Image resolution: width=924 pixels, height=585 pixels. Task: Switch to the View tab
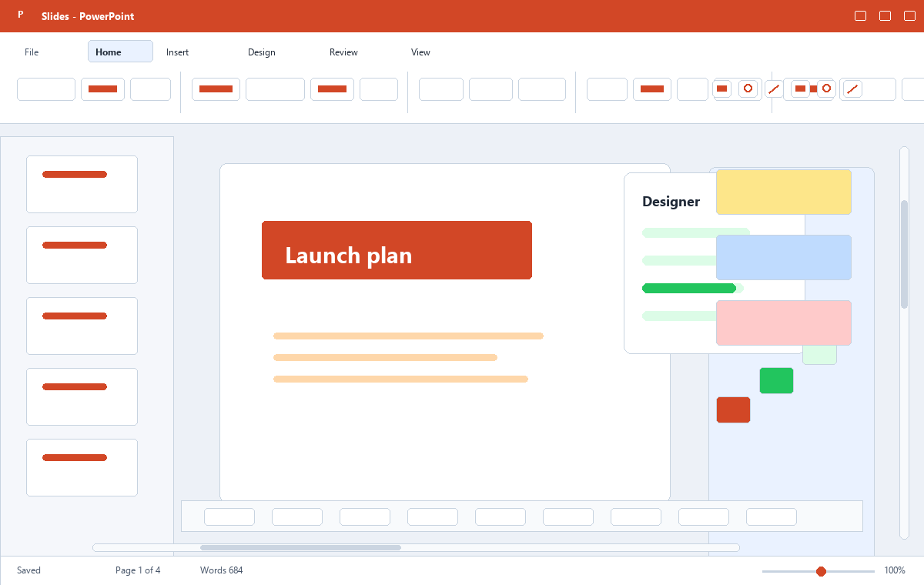pos(420,52)
